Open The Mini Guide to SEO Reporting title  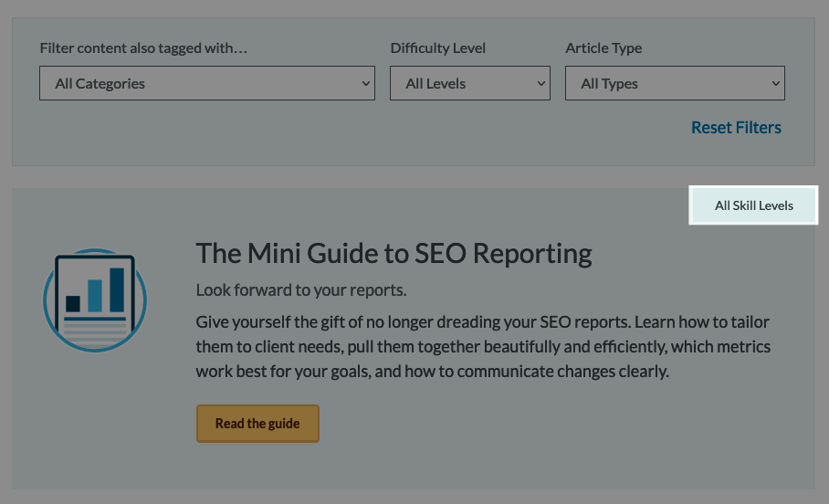click(394, 253)
